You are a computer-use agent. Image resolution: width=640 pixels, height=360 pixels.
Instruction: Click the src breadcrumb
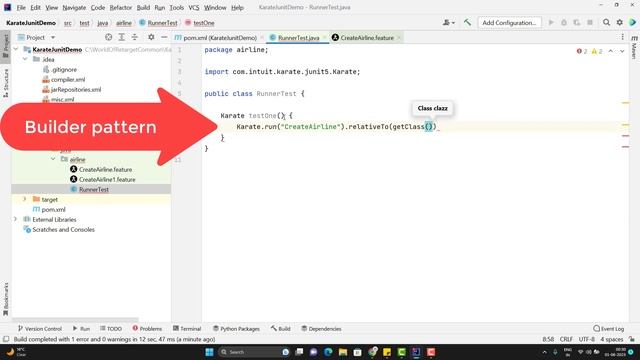(x=68, y=23)
